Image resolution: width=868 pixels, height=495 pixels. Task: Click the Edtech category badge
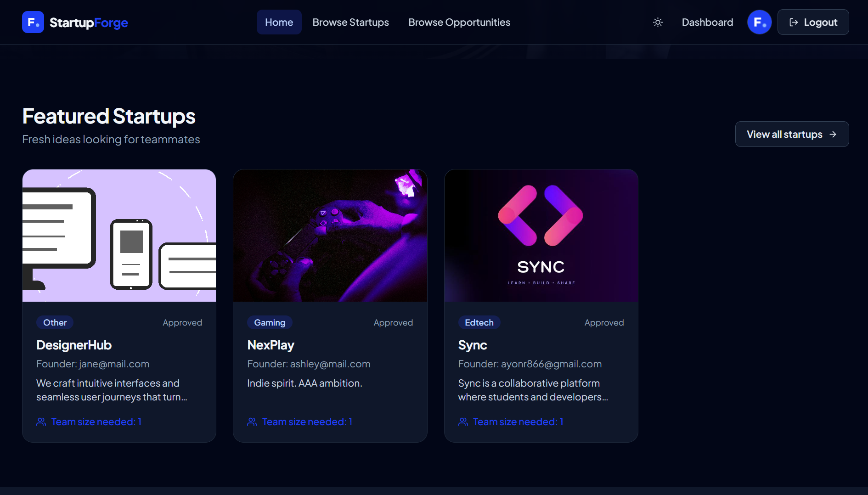point(479,322)
